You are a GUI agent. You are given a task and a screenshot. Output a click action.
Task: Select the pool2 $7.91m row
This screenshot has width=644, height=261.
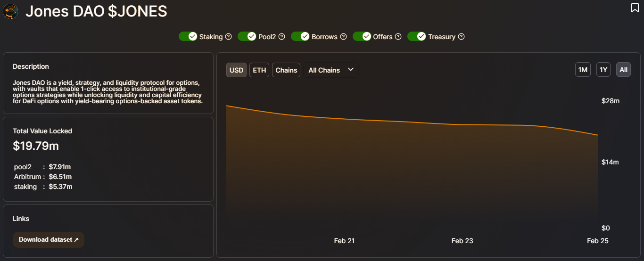click(42, 167)
